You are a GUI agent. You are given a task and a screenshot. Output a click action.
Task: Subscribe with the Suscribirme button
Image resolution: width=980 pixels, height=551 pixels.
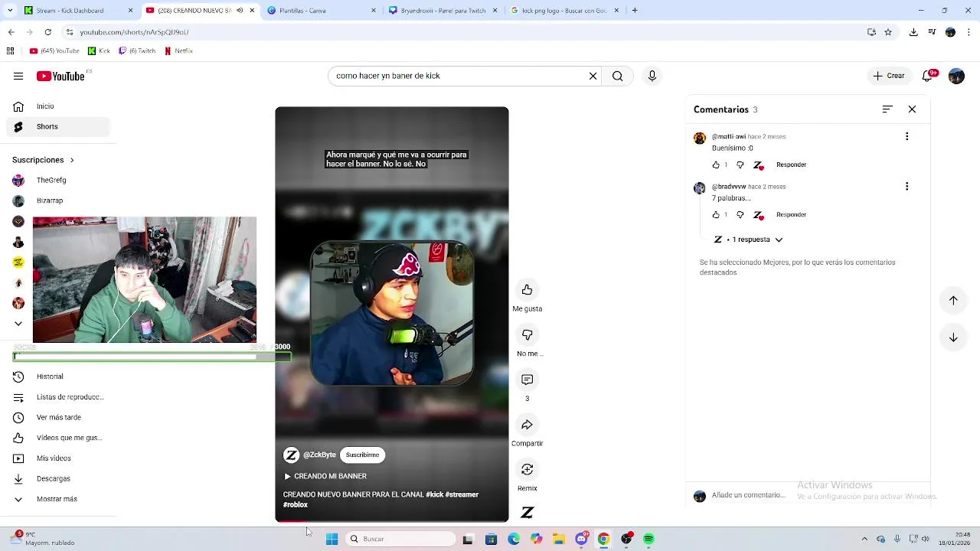coord(362,455)
